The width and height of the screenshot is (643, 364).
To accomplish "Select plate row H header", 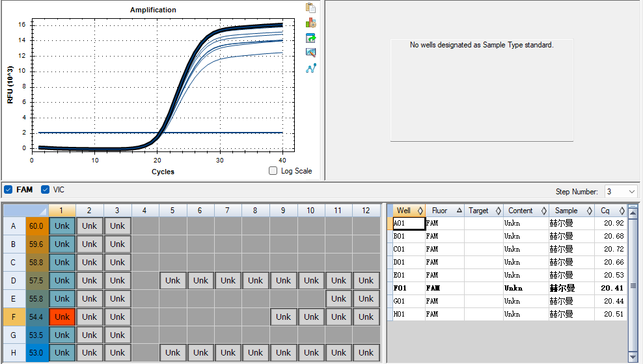I will (14, 352).
